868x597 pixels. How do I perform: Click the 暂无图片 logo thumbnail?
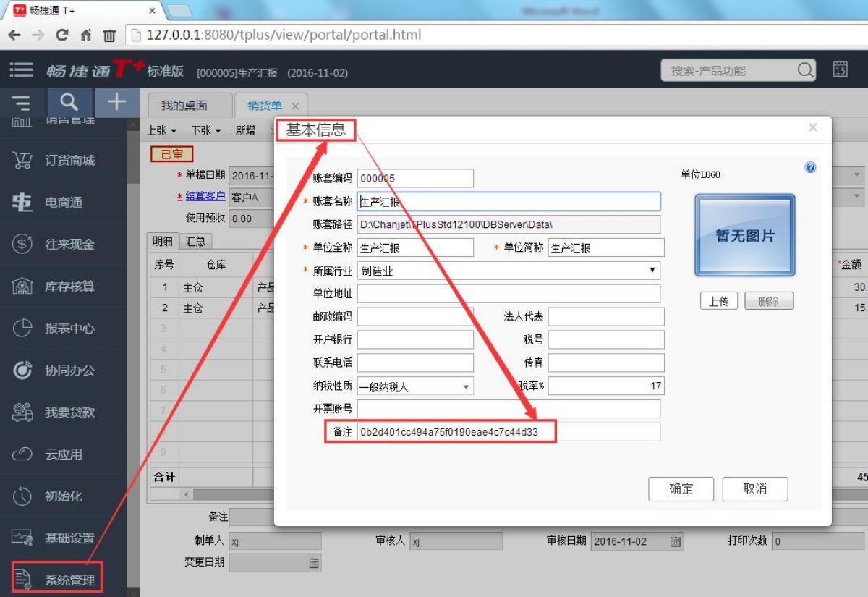click(x=745, y=236)
